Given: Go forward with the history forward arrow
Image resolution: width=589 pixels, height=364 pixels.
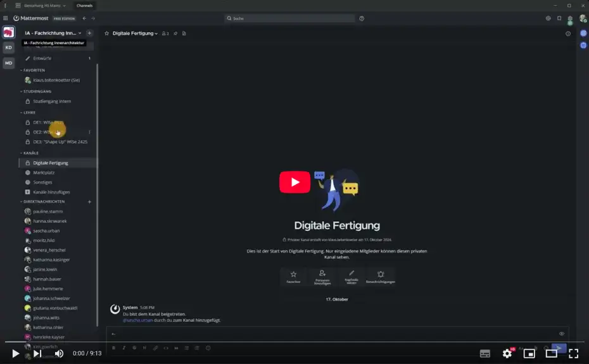Looking at the screenshot, I should pos(93,18).
